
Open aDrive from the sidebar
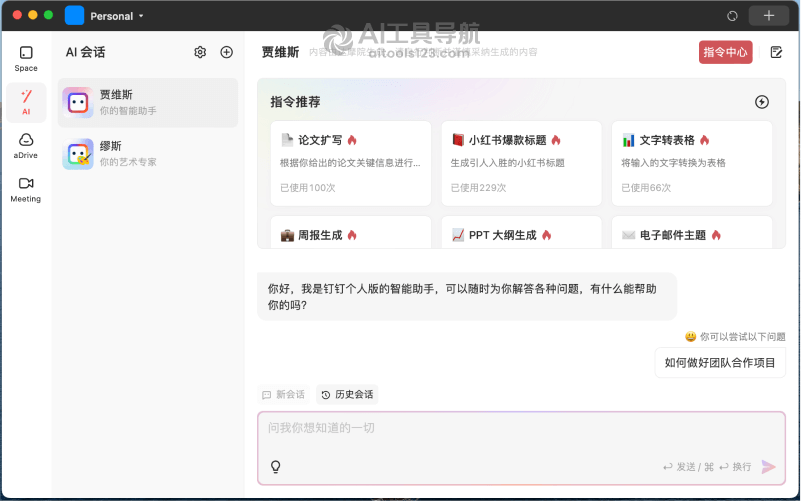point(26,146)
